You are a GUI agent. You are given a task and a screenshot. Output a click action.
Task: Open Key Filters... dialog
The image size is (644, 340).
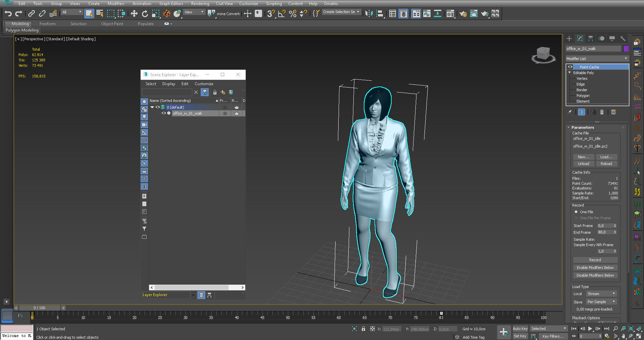553,336
